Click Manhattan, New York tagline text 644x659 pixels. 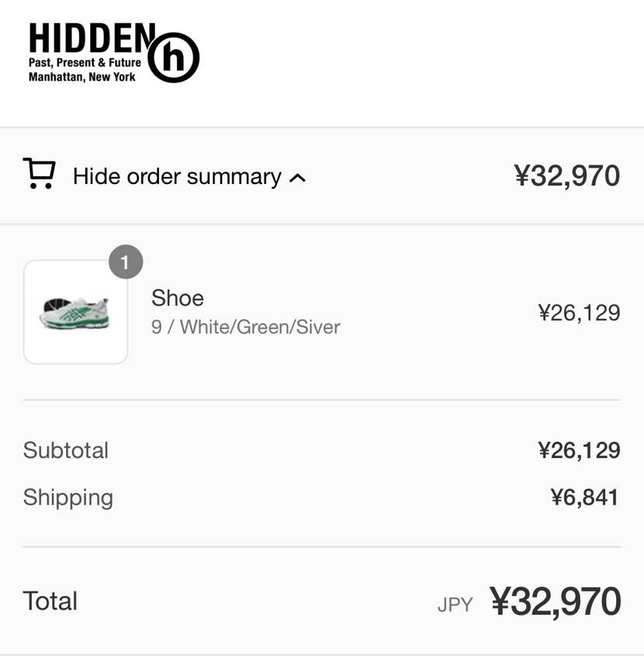click(82, 77)
